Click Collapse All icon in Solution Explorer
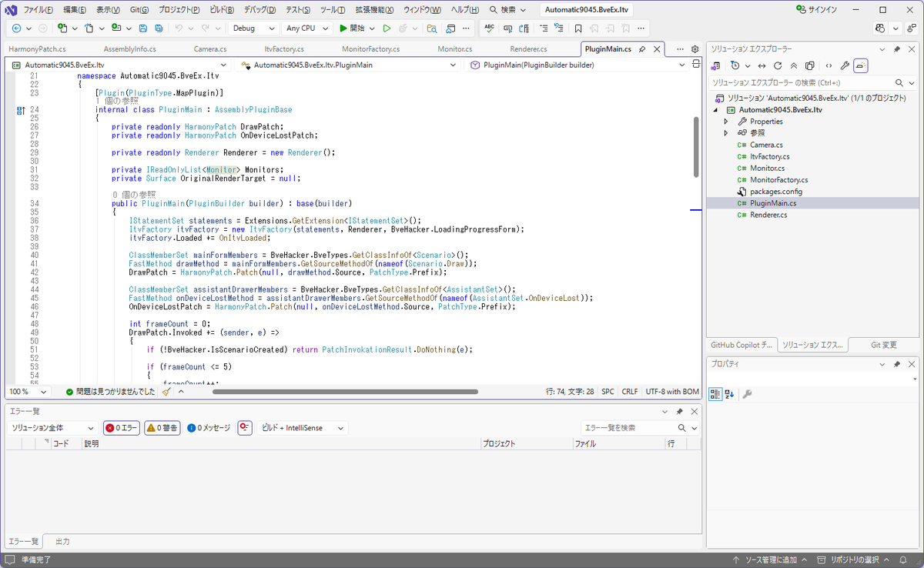The image size is (924, 568). 794,65
